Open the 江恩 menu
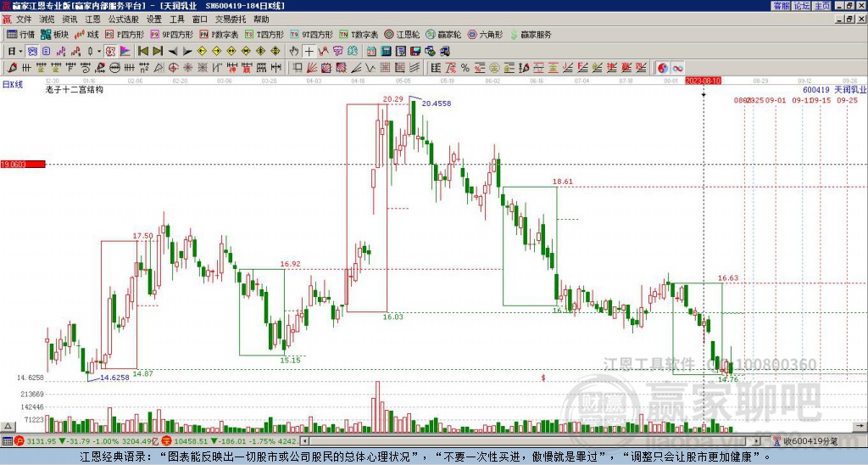This screenshot has width=868, height=465. pyautogui.click(x=92, y=20)
